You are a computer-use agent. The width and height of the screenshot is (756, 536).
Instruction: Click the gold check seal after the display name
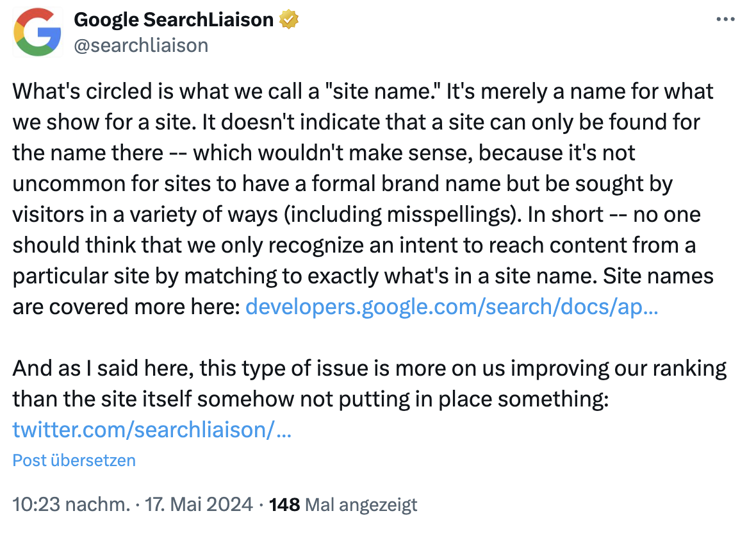coord(289,19)
